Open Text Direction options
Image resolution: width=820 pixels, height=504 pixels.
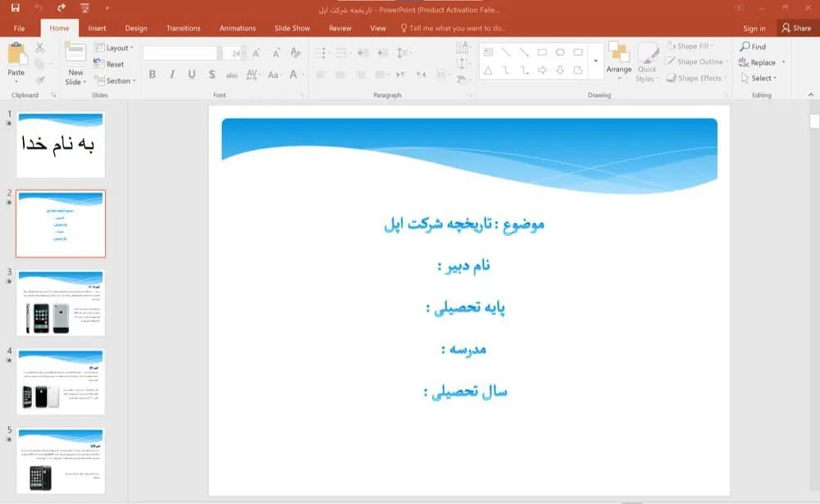pos(462,48)
